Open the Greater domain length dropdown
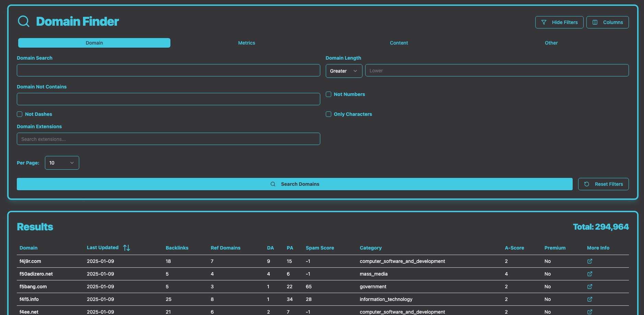Viewport: 644px width, 315px height. 344,71
